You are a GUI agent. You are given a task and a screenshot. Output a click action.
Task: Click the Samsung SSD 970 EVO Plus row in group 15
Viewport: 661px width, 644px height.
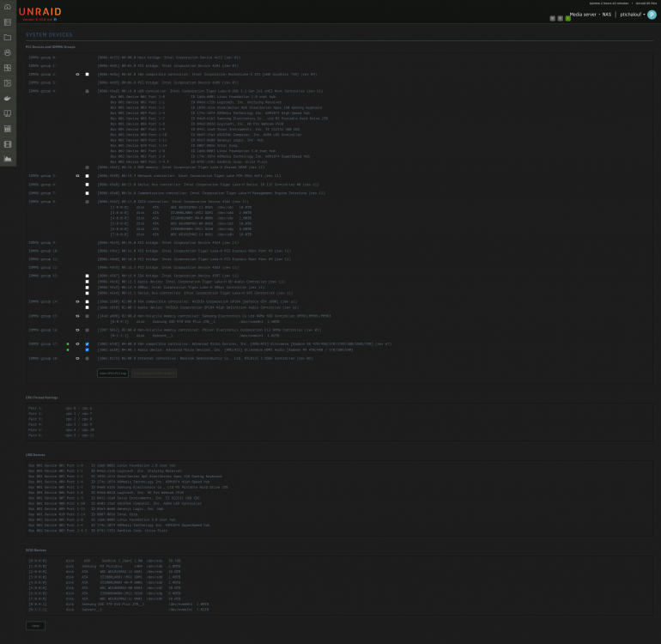(x=195, y=322)
